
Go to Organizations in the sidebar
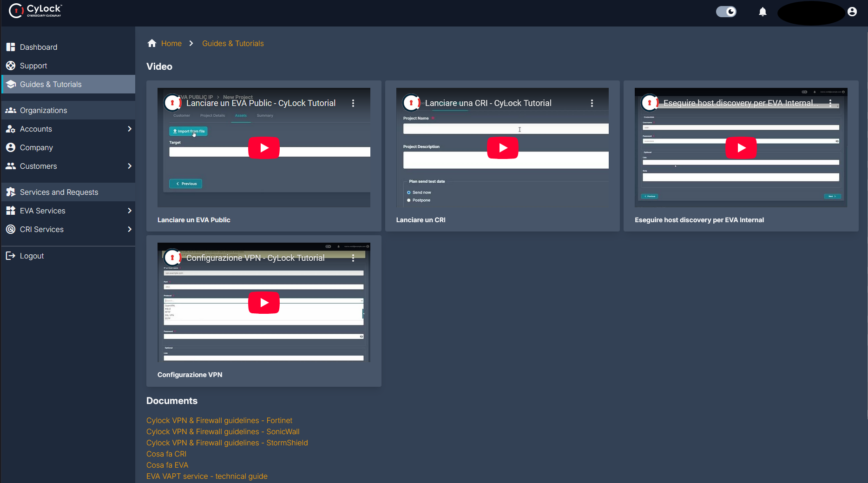click(x=68, y=110)
